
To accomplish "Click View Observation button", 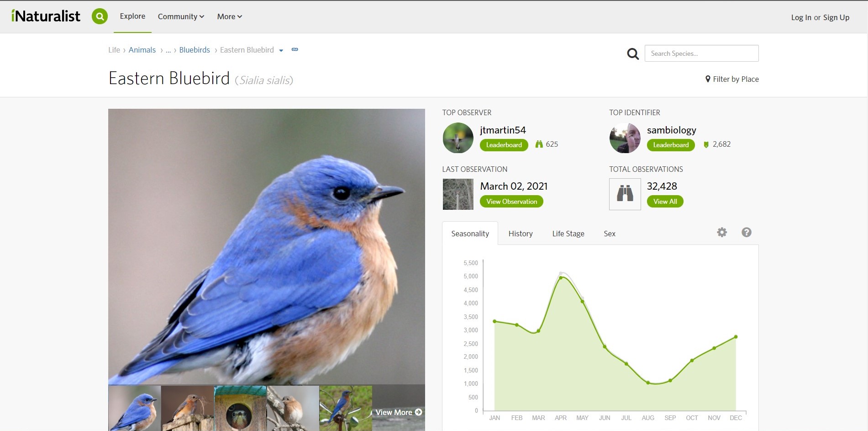I will pyautogui.click(x=511, y=202).
